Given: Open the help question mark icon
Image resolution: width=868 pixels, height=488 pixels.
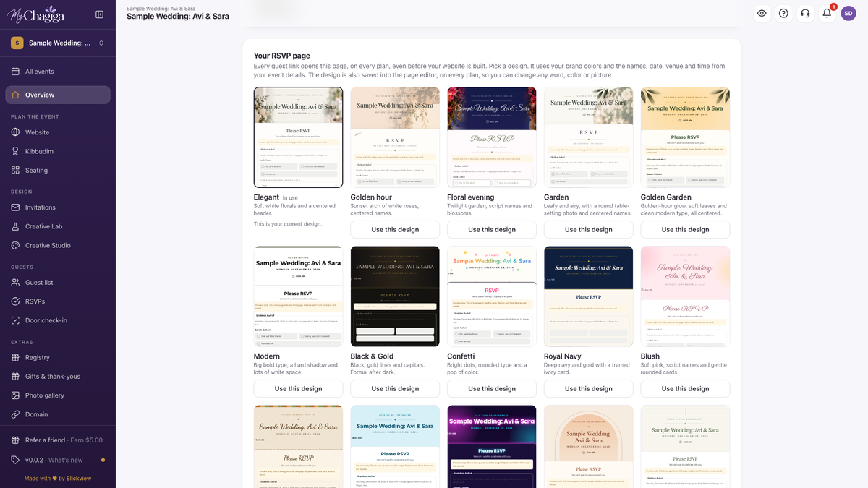Looking at the screenshot, I should click(x=783, y=13).
